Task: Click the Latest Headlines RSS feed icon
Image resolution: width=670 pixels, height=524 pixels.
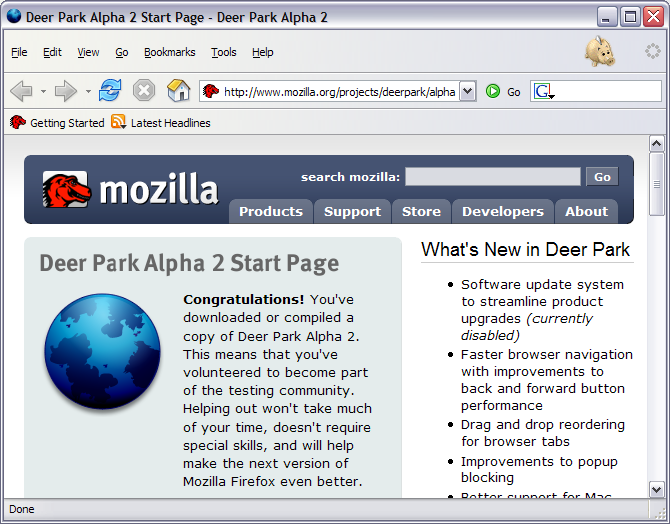Action: pos(119,123)
